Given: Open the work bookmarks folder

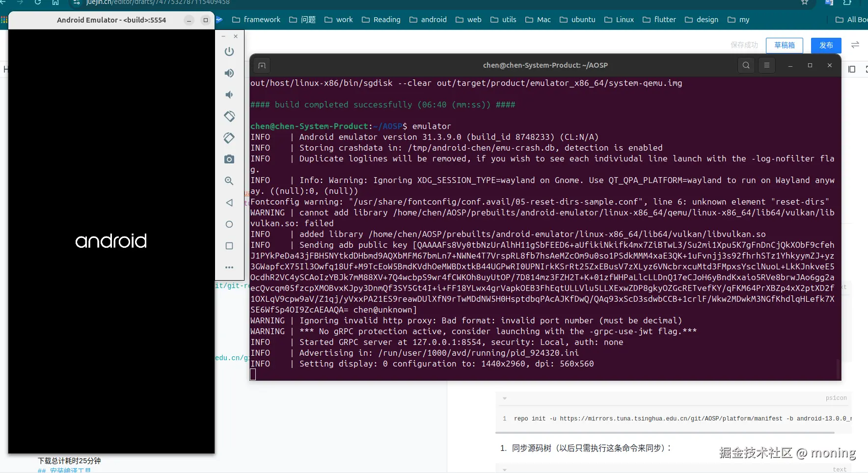Looking at the screenshot, I should (339, 20).
